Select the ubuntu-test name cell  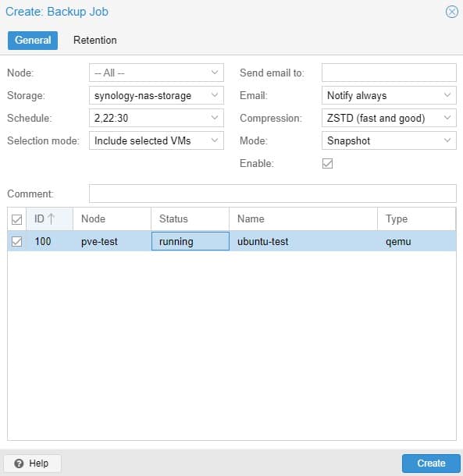[303, 241]
